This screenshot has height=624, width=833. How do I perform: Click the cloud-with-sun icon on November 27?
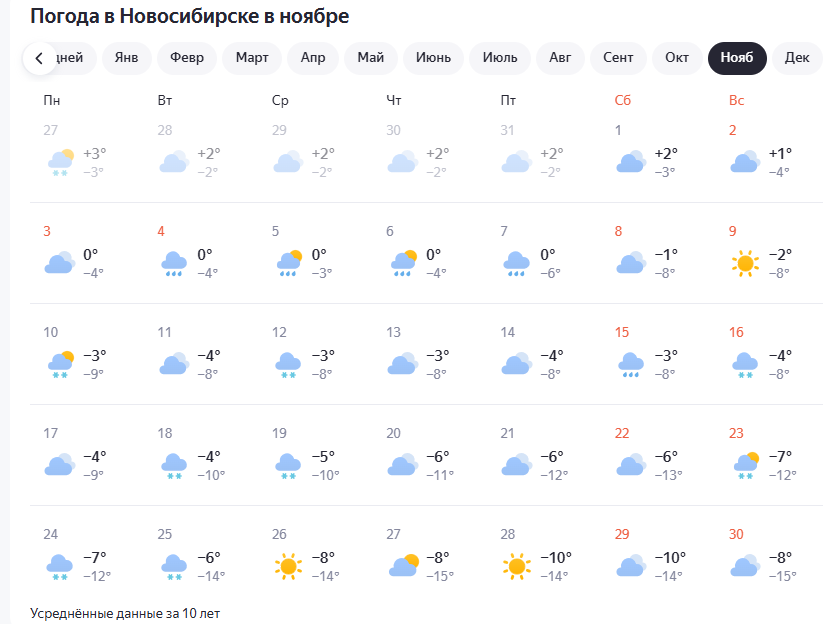pos(402,565)
